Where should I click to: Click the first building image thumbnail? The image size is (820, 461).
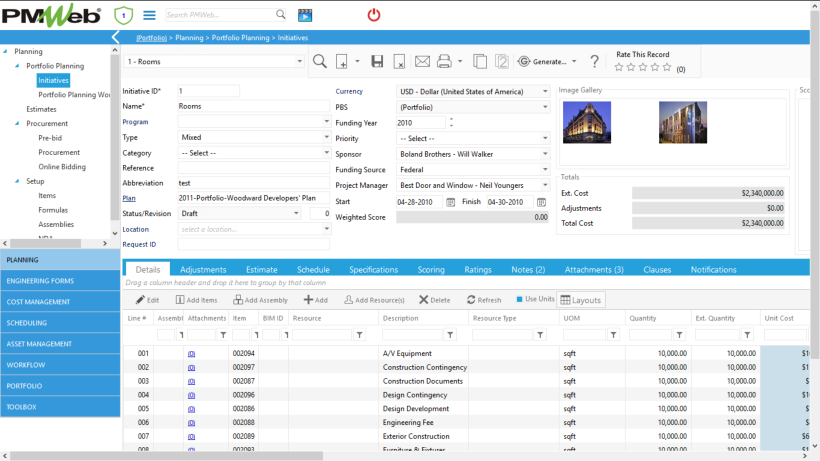pyautogui.click(x=587, y=122)
